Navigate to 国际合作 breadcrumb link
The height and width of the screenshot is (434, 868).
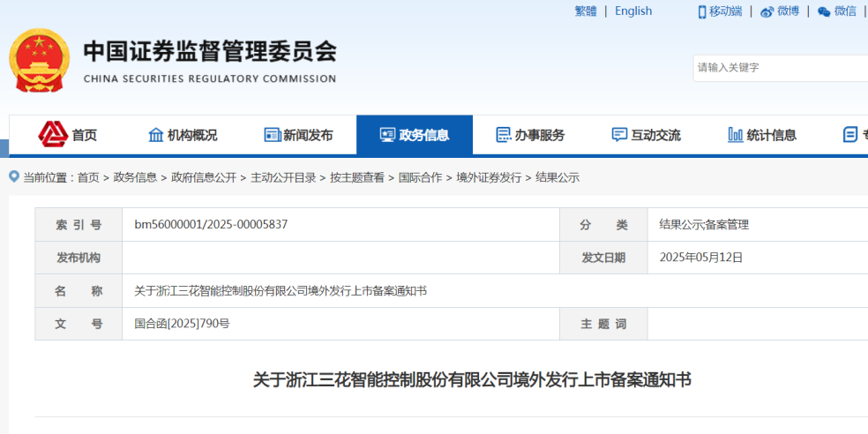(x=420, y=177)
